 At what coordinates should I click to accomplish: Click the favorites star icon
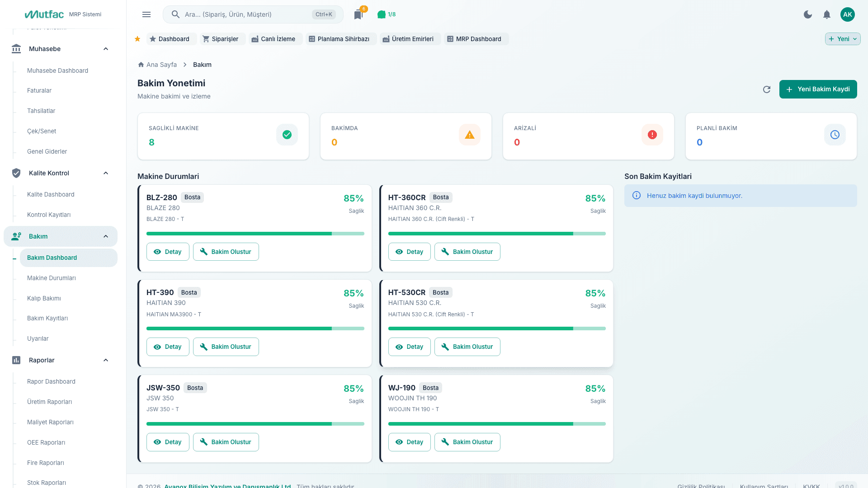point(137,39)
